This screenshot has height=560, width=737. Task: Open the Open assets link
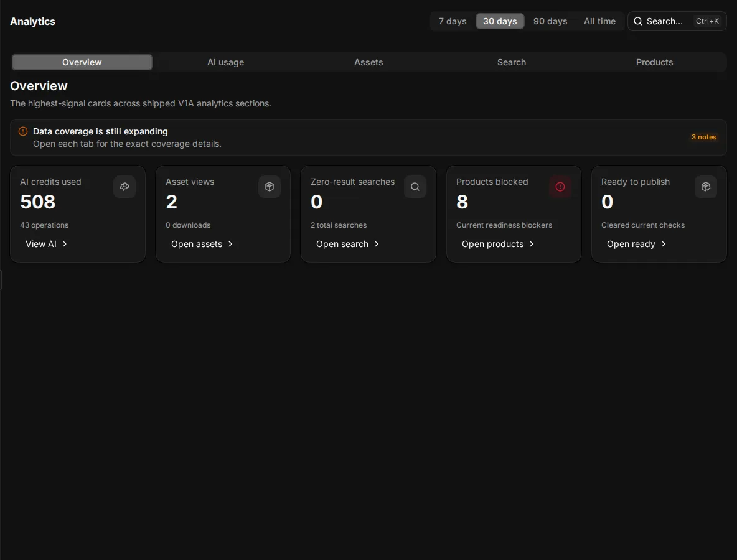202,244
